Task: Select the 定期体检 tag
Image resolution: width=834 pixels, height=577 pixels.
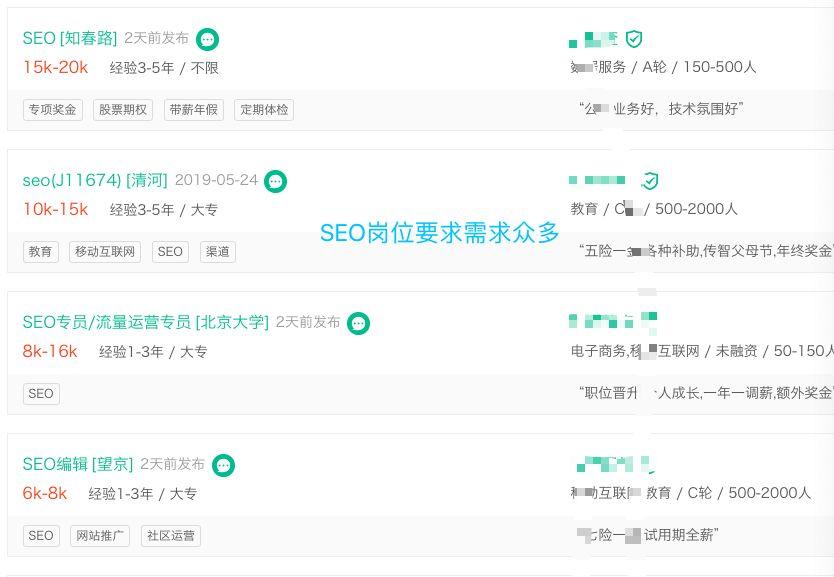Action: 264,110
